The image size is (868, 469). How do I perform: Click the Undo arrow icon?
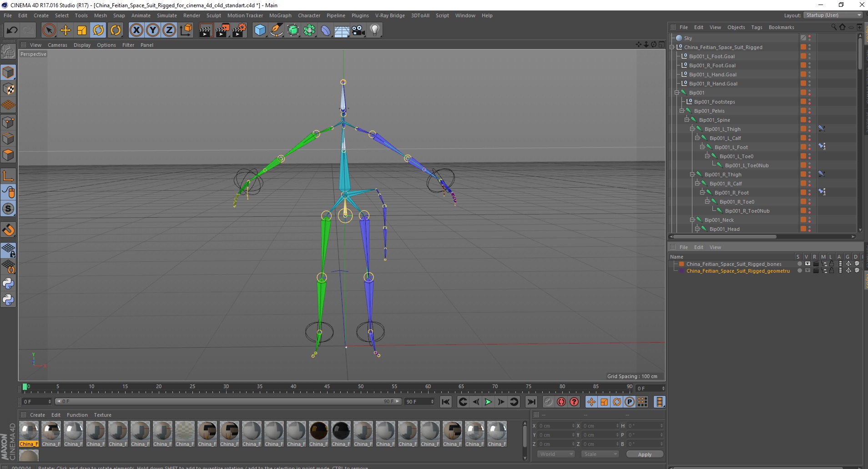click(x=12, y=30)
